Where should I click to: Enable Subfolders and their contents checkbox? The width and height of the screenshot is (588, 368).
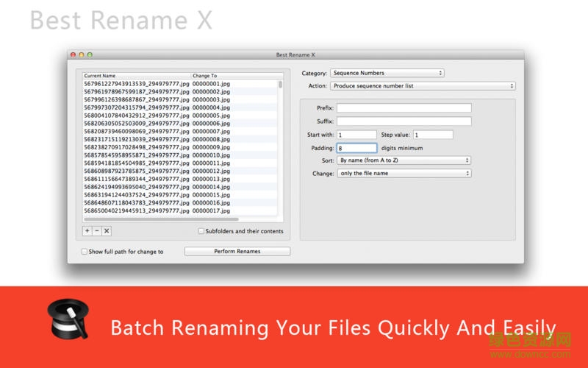click(201, 231)
